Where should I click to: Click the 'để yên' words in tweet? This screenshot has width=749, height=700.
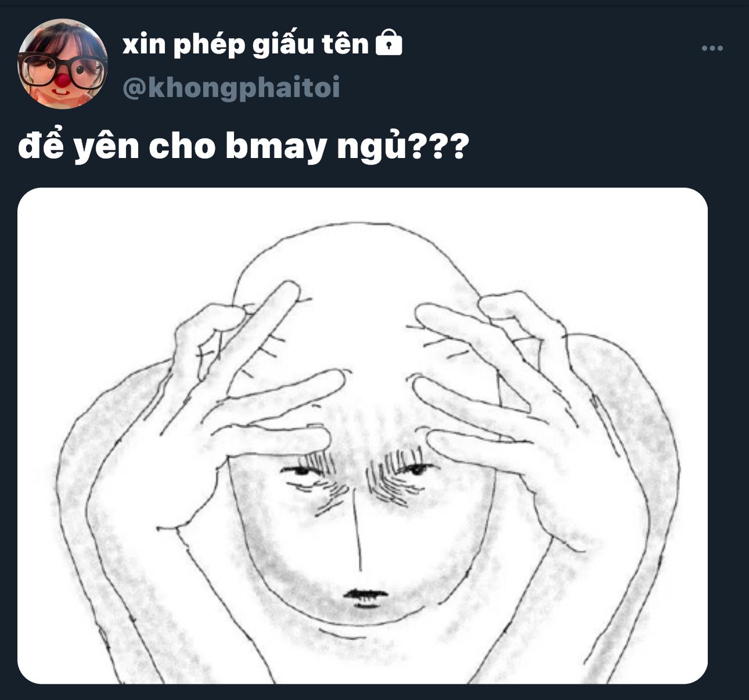(79, 147)
